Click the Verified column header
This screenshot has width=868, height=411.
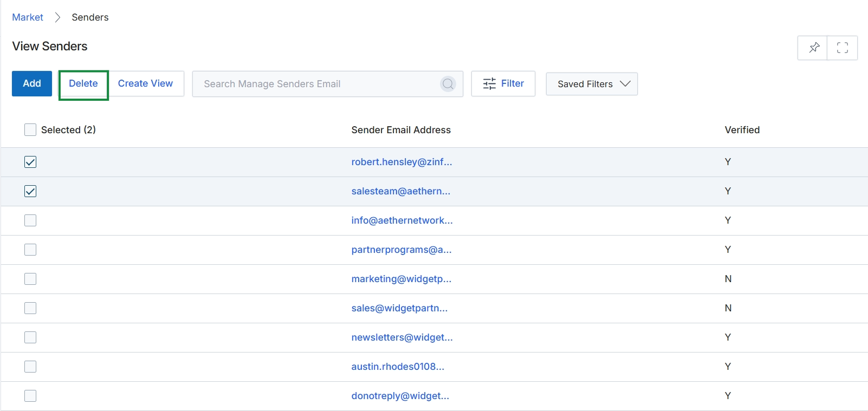point(742,130)
